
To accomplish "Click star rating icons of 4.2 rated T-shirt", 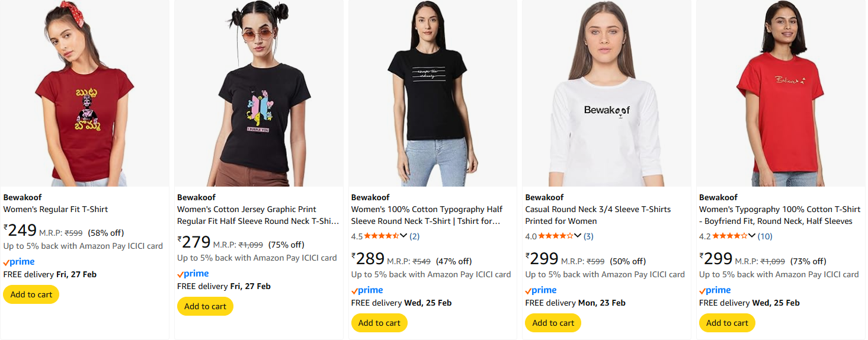I will [x=730, y=236].
